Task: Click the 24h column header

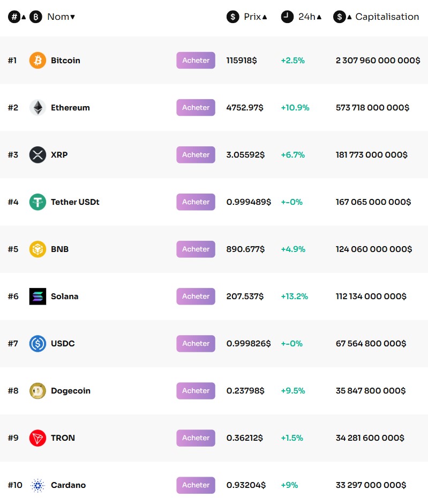Action: tap(306, 17)
